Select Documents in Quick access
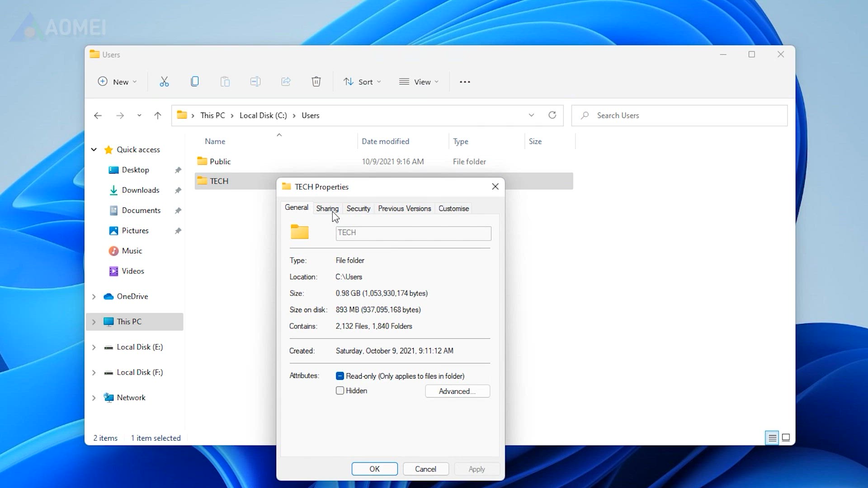The image size is (868, 488). [141, 211]
